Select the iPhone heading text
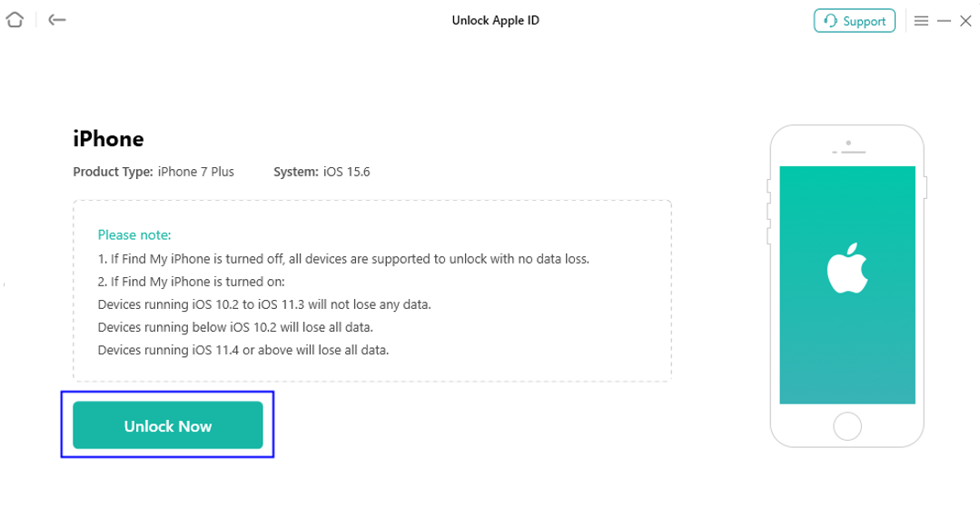 pyautogui.click(x=108, y=138)
